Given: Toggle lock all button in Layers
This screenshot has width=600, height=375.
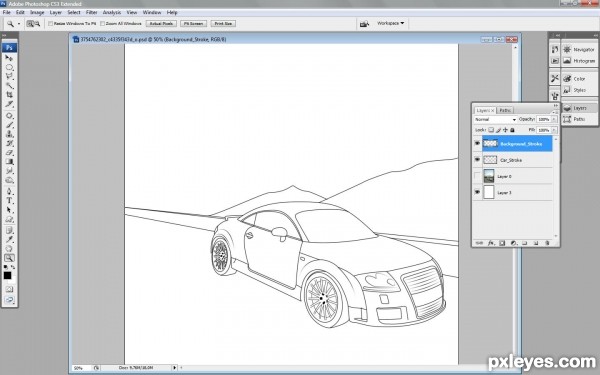Looking at the screenshot, I should (x=512, y=130).
